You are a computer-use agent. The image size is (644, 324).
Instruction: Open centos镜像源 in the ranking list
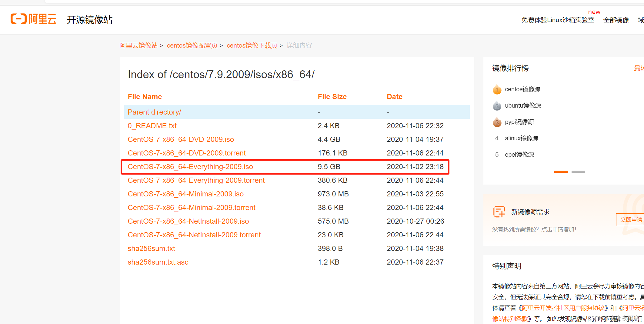click(522, 89)
